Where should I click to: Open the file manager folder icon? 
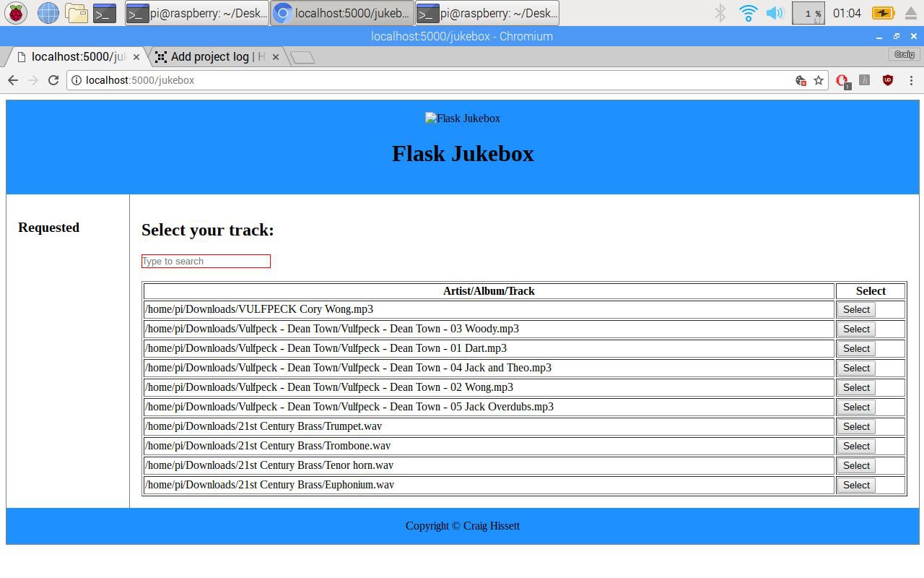[77, 13]
